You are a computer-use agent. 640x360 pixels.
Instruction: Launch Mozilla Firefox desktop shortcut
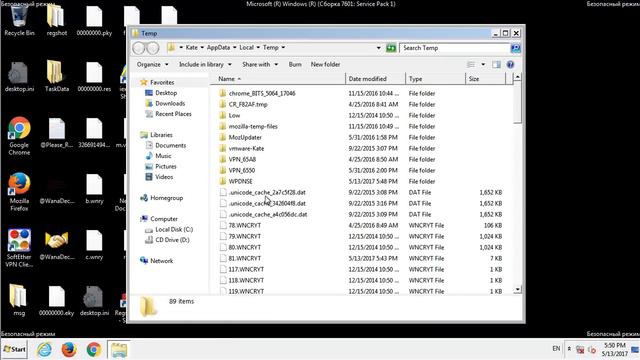pos(19,192)
